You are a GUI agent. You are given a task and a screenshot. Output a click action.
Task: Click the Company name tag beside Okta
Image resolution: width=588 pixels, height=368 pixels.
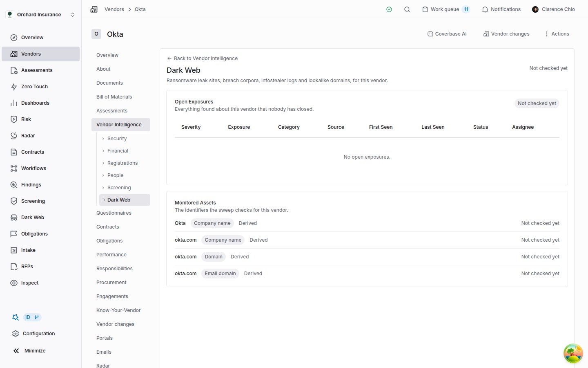[212, 223]
